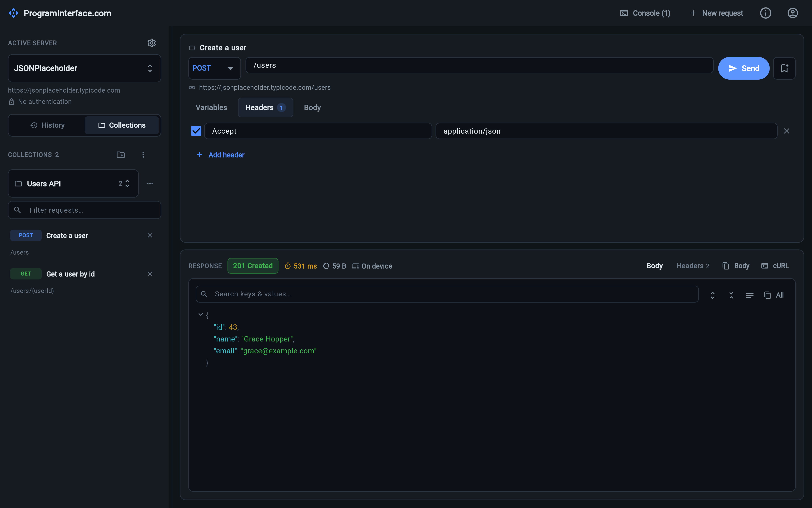The height and width of the screenshot is (508, 812).
Task: Click the full request URL link
Action: coord(265,87)
